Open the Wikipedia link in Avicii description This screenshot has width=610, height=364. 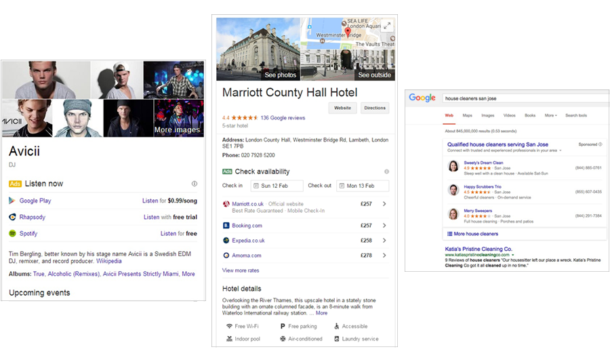109,261
